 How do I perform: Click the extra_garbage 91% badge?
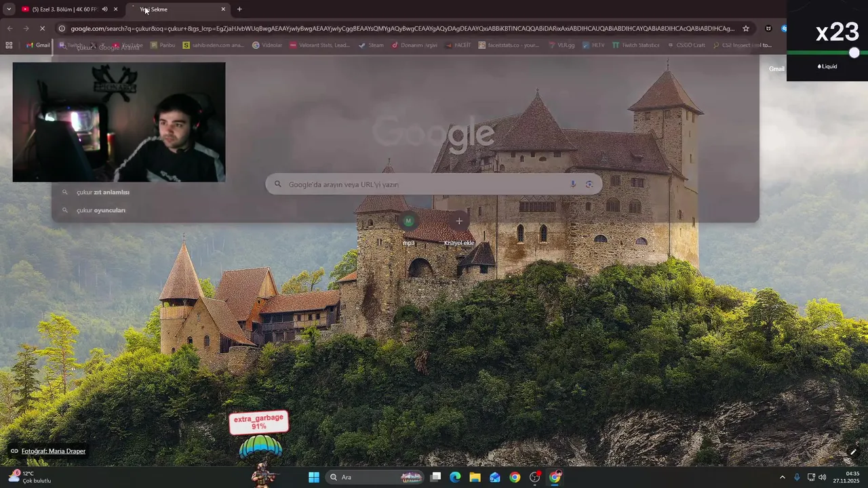pos(258,422)
